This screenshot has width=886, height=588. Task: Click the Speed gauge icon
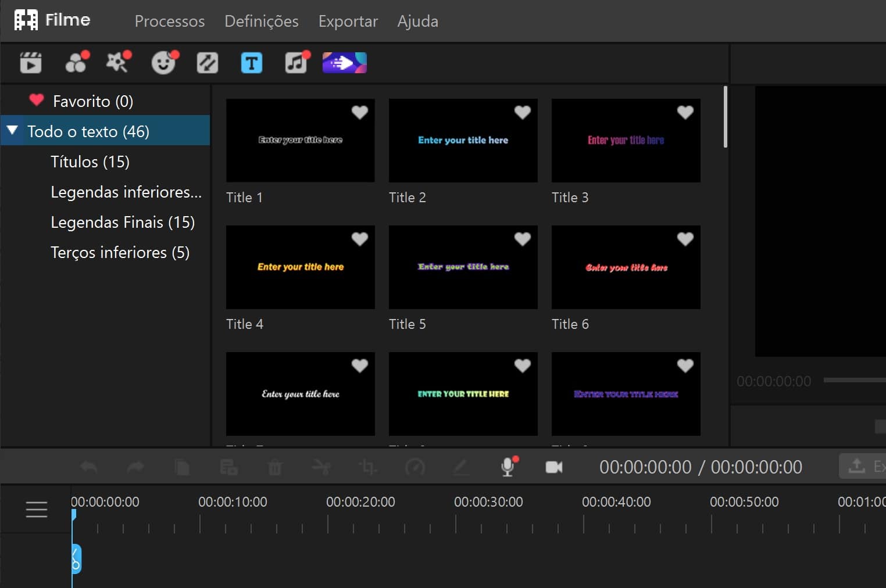415,467
